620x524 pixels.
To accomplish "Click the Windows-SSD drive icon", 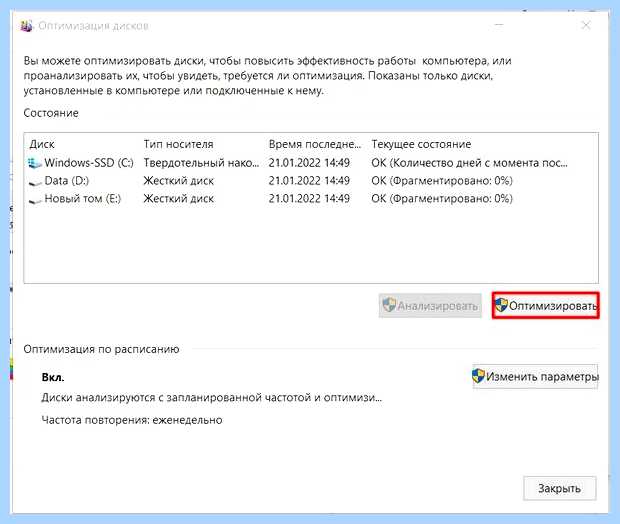I will coord(35,163).
